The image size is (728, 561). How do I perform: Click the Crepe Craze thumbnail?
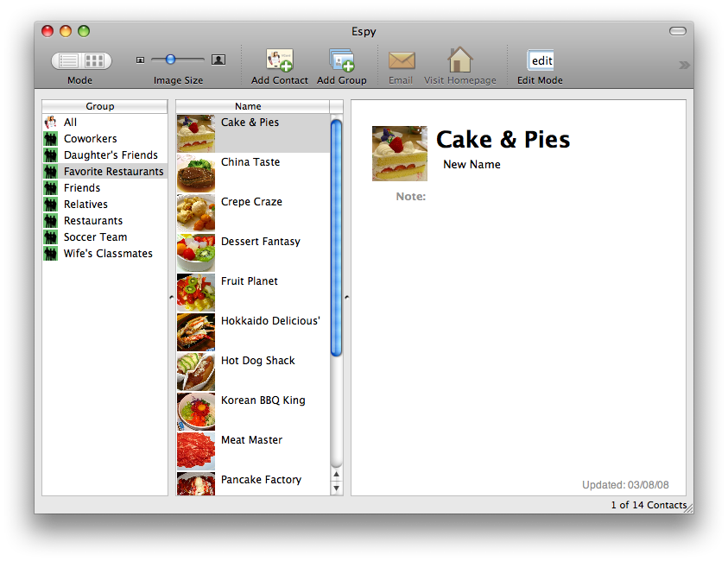pos(196,213)
